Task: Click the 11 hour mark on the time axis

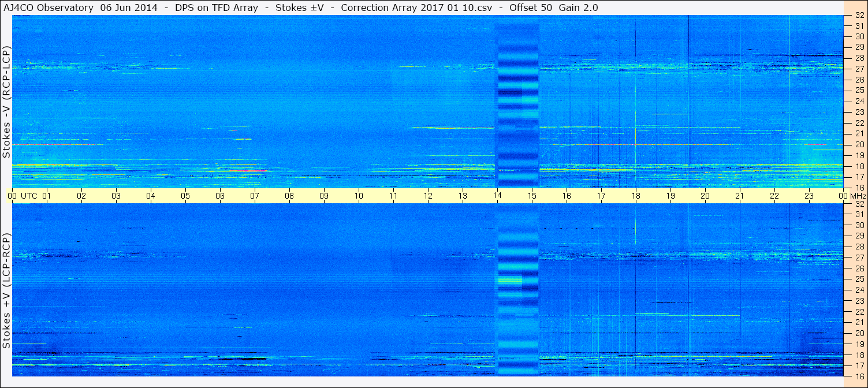Action: pyautogui.click(x=393, y=196)
